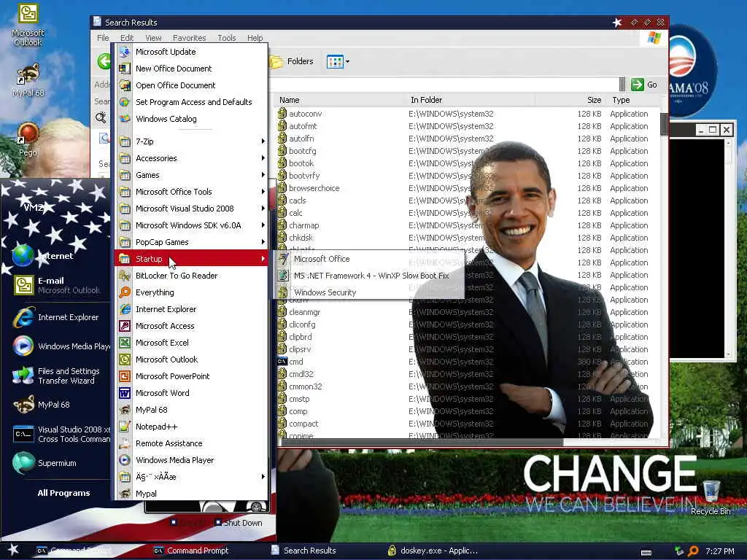Click the Folders toolbar button
The width and height of the screenshot is (747, 560).
292,61
